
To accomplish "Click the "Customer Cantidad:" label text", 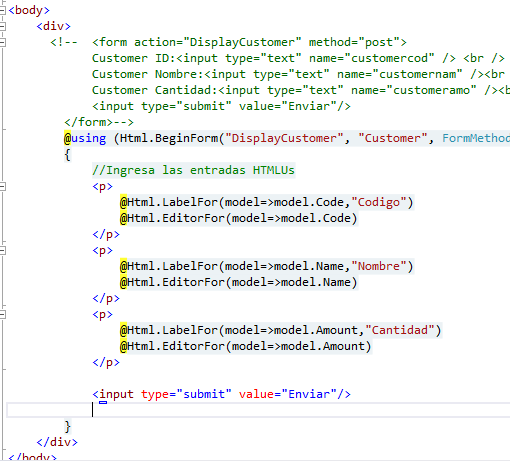I will pos(155,90).
